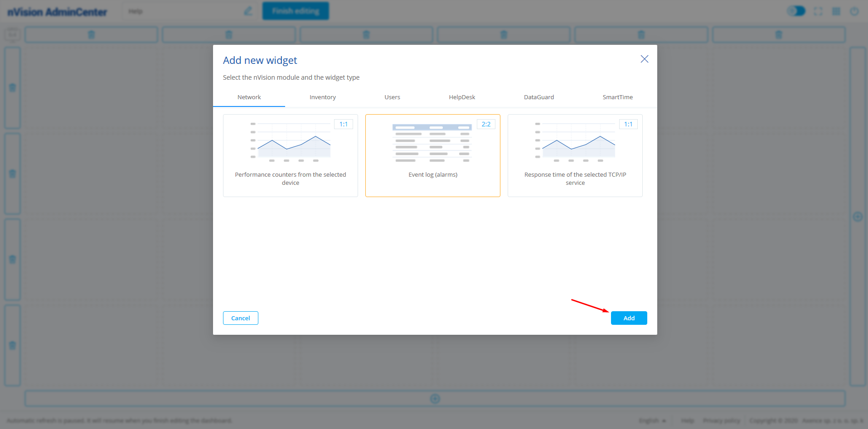Select the Performance counters widget card

(291, 155)
